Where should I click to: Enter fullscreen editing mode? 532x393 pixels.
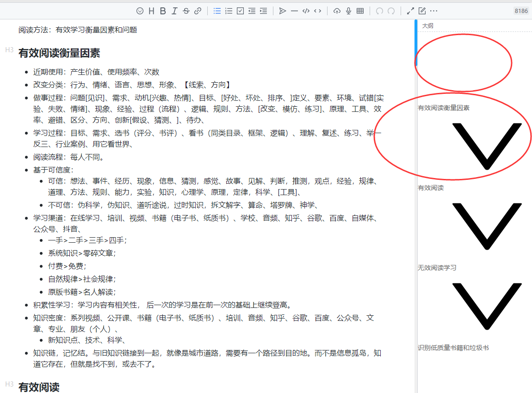[410, 11]
